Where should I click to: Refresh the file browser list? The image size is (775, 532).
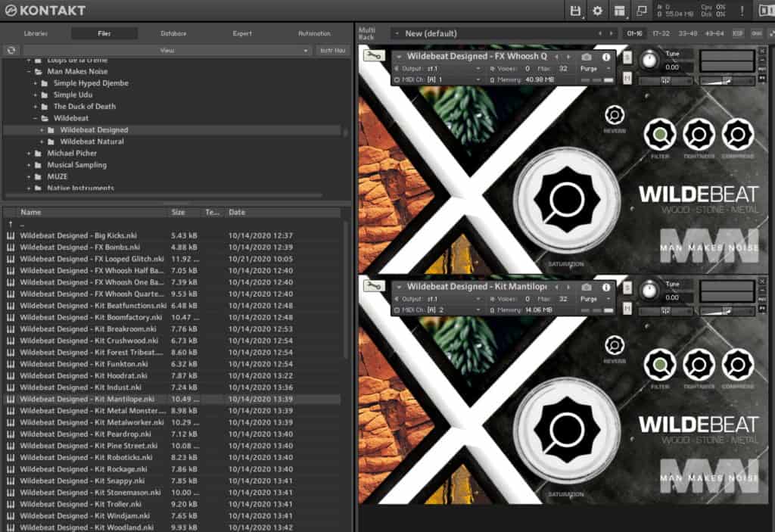(11, 50)
